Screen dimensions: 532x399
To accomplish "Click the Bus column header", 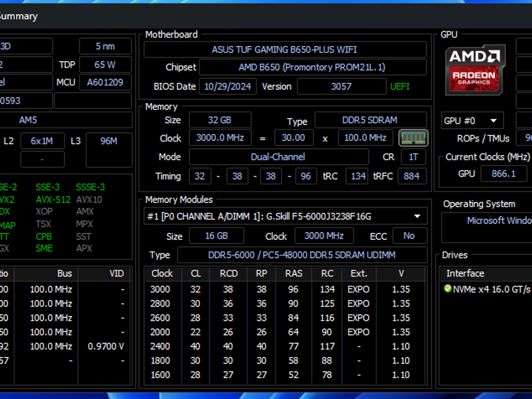I will (46, 274).
